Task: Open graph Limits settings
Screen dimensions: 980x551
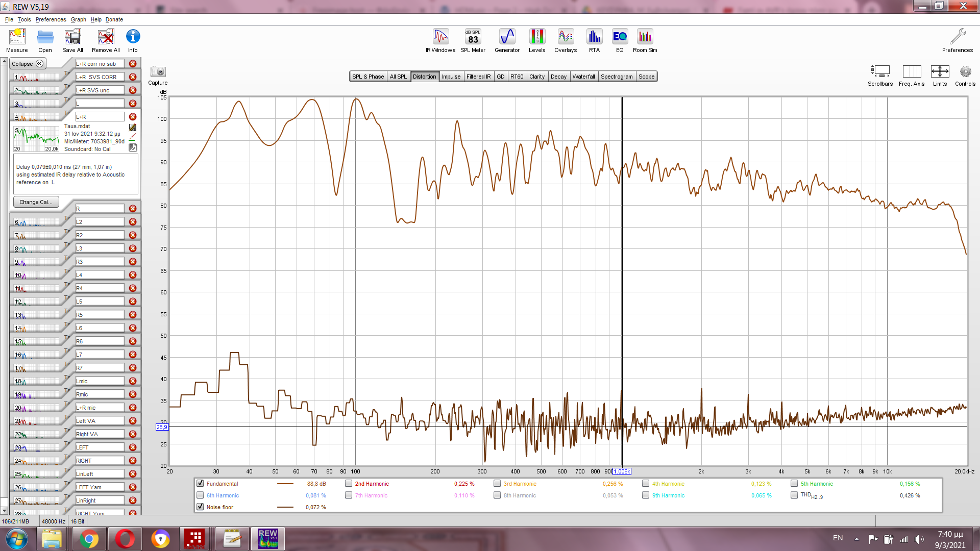Action: [940, 72]
